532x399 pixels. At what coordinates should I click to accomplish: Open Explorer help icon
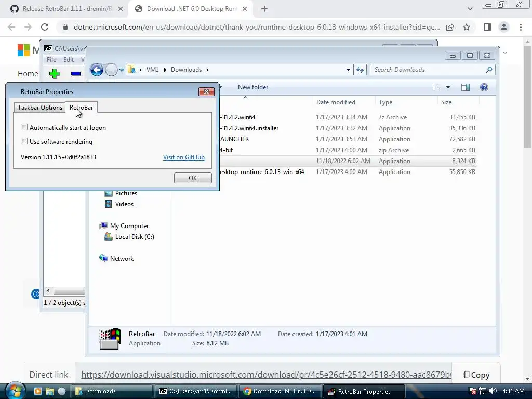coord(484,87)
